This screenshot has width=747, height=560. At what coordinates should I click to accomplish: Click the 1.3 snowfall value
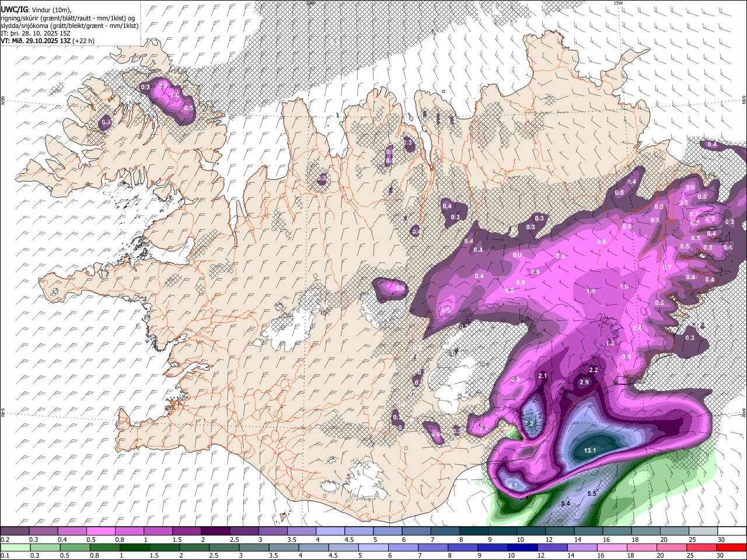click(x=610, y=343)
